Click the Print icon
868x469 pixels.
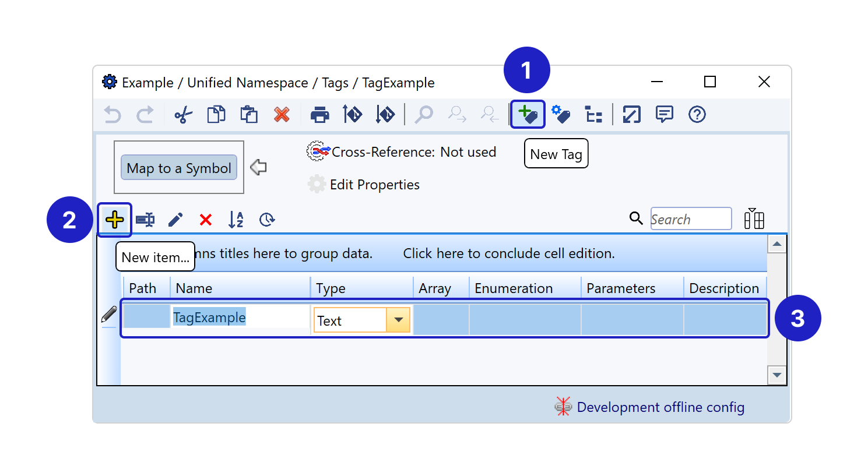tap(319, 115)
